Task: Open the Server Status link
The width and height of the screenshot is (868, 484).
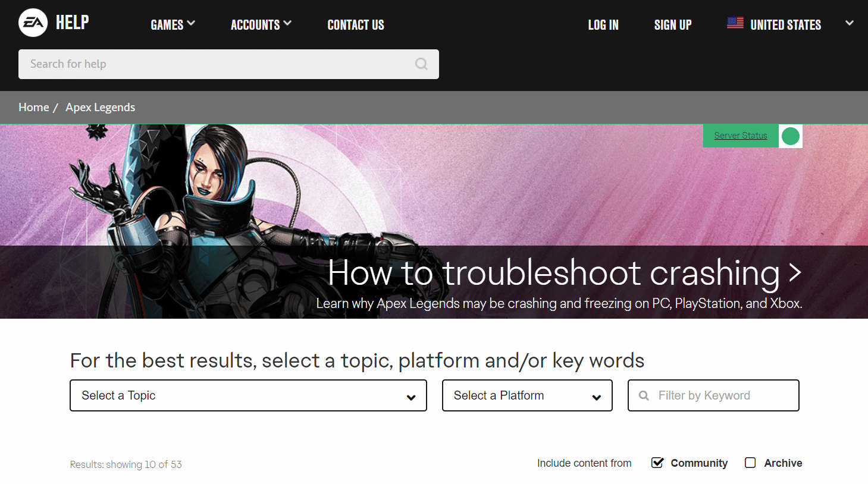Action: (739, 135)
